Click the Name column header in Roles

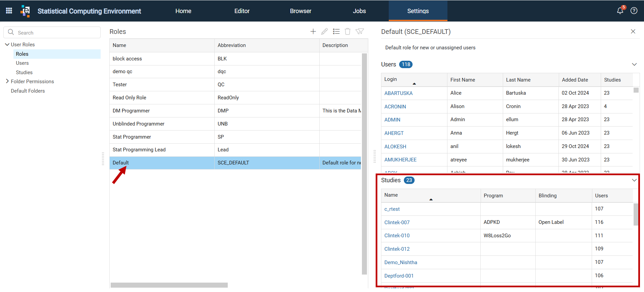(x=162, y=45)
